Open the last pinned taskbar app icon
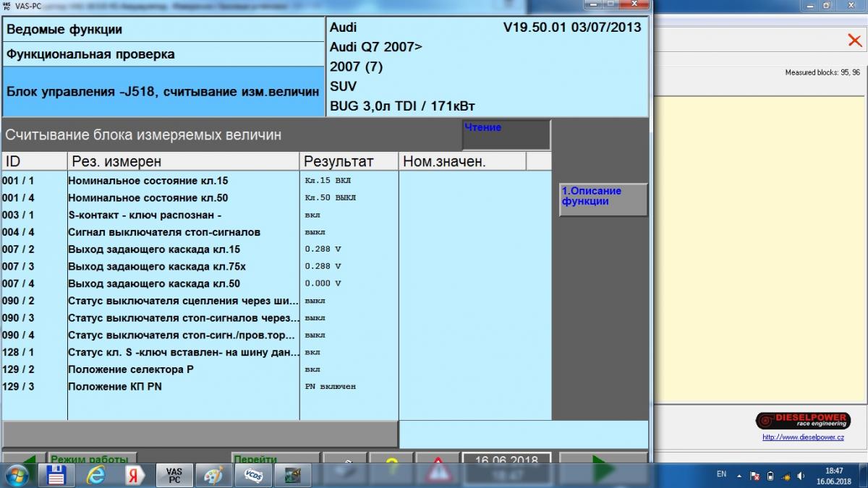The height and width of the screenshot is (488, 868). pos(292,475)
